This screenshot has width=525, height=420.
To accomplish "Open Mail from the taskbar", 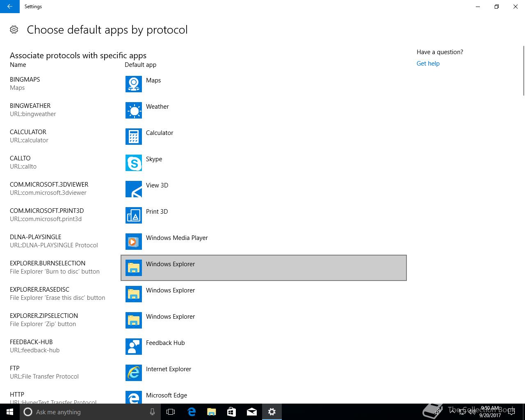I will coord(251,412).
